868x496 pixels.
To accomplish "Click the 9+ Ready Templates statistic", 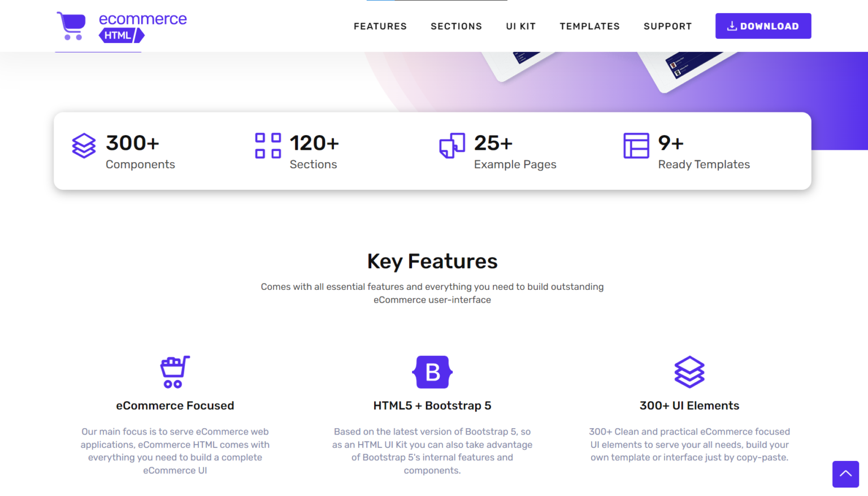I will [x=670, y=143].
